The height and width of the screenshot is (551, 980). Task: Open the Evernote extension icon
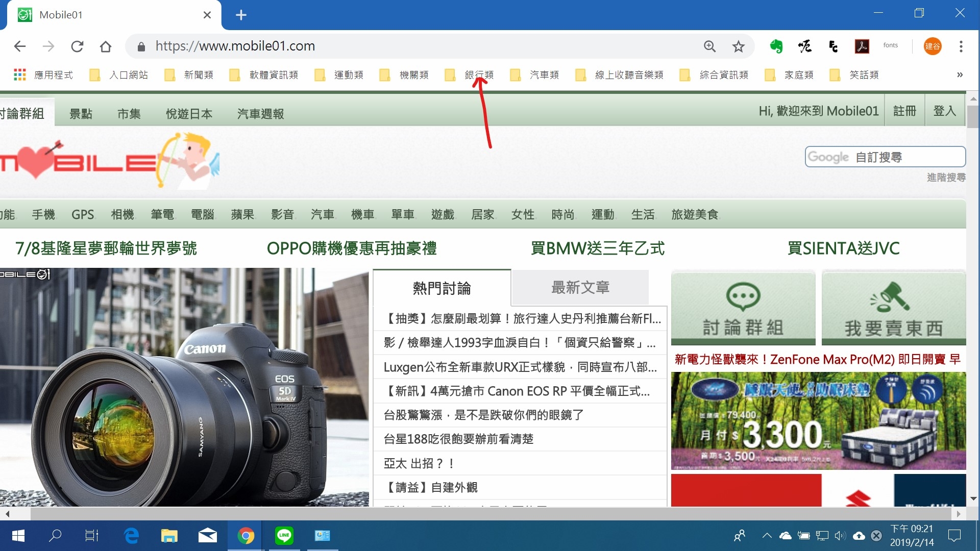(x=776, y=46)
